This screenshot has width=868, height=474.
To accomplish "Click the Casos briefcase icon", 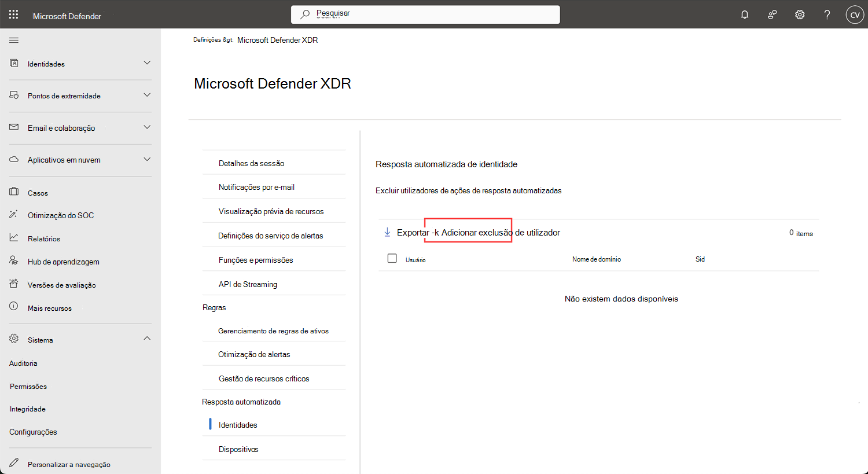I will coord(14,192).
